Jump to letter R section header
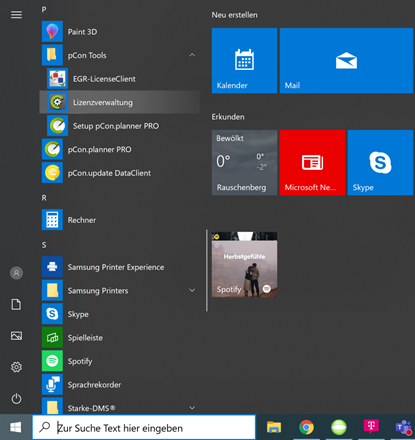Image resolution: width=415 pixels, height=440 pixels. pos(44,198)
